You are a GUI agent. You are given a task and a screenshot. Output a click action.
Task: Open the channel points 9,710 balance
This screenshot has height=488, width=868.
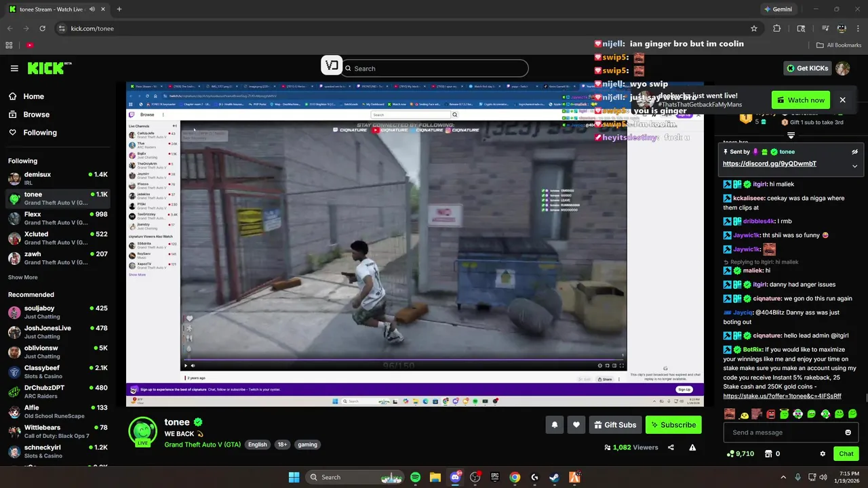[x=740, y=454]
